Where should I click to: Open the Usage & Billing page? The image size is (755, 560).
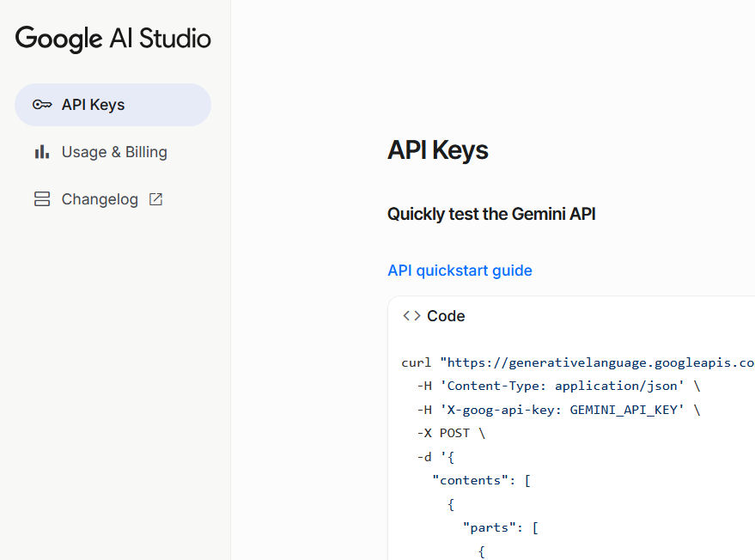(x=114, y=152)
